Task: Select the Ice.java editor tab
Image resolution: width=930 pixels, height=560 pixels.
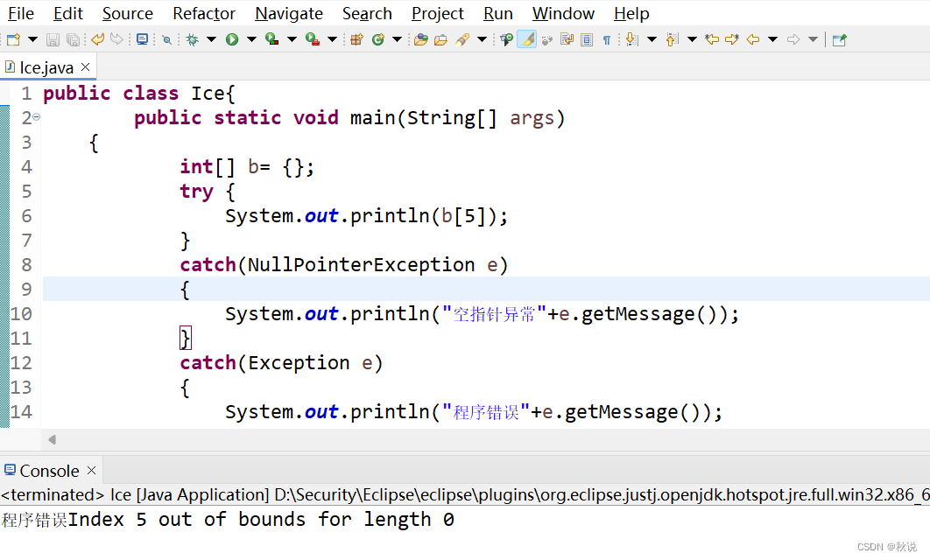Action: tap(46, 67)
